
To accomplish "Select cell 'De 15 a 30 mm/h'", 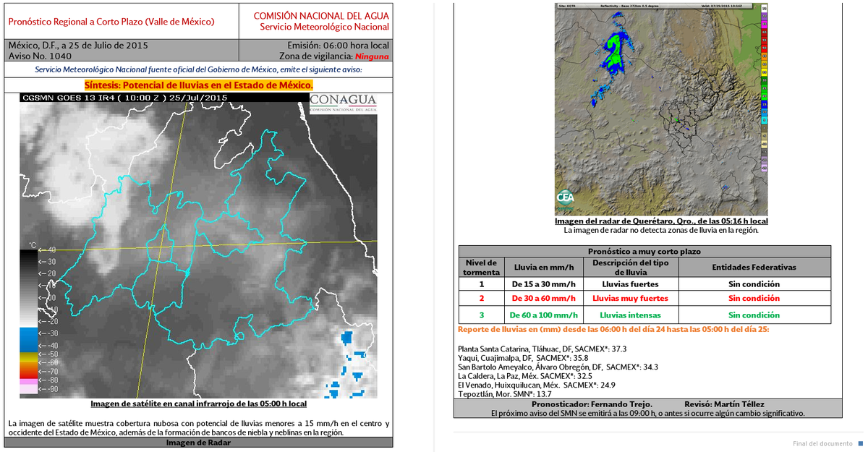I will coord(543,283).
